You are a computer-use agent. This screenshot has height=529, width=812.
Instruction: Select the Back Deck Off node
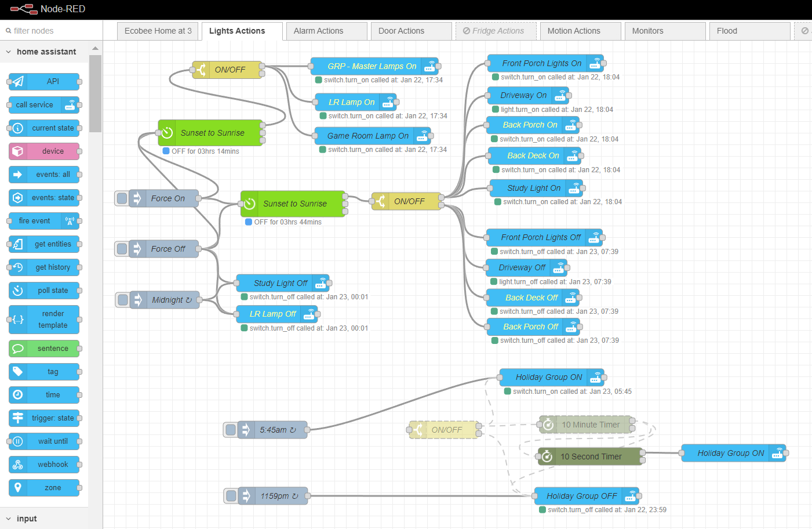[533, 298]
